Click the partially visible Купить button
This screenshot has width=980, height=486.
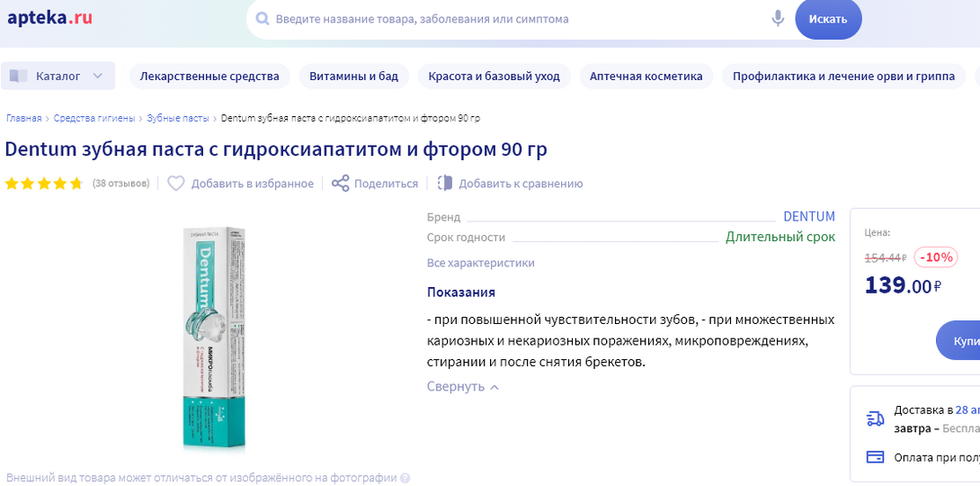click(x=958, y=342)
